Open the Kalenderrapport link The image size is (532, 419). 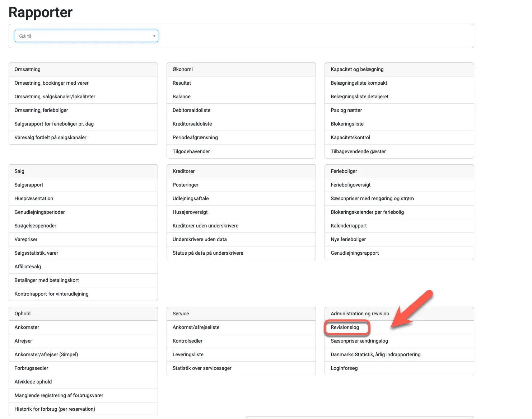point(349,226)
